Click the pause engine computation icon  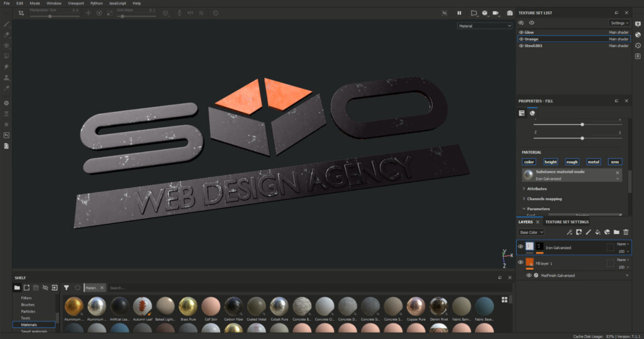point(459,13)
